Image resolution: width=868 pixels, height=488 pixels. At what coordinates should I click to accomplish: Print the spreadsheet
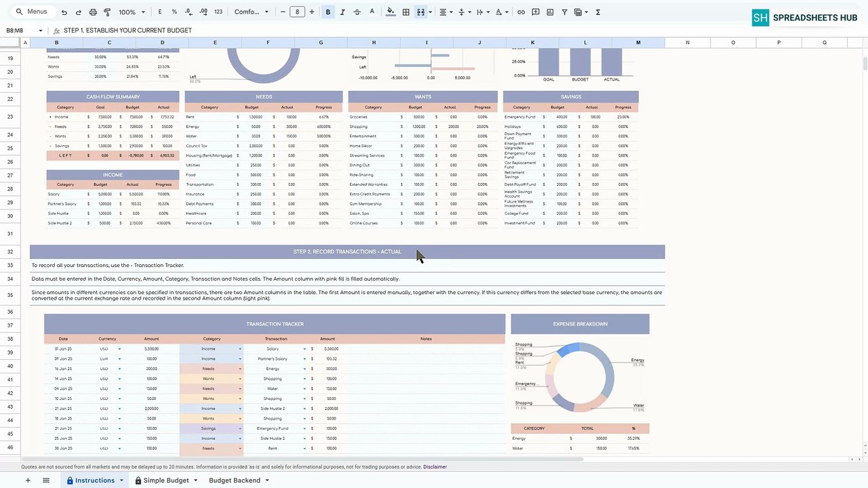[x=93, y=12]
